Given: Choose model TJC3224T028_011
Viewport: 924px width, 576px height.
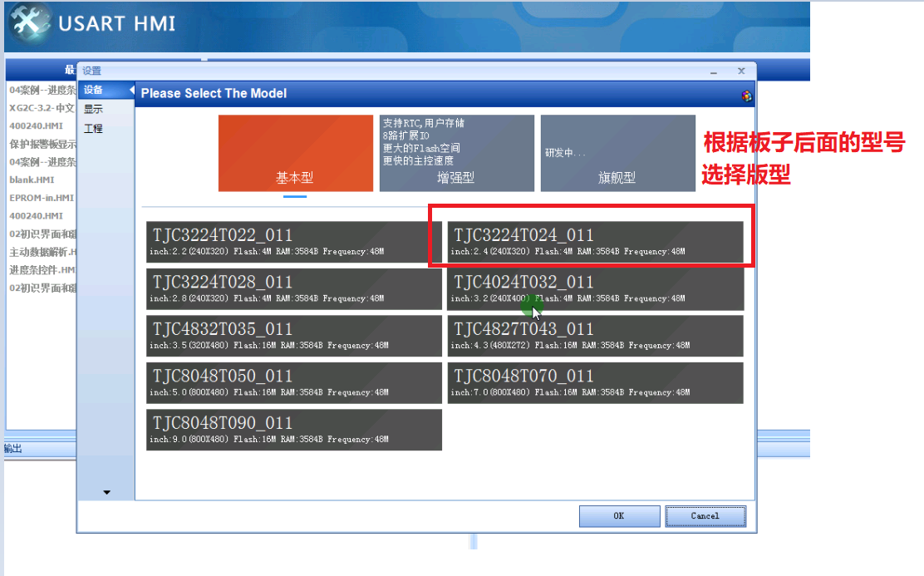Looking at the screenshot, I should point(294,289).
